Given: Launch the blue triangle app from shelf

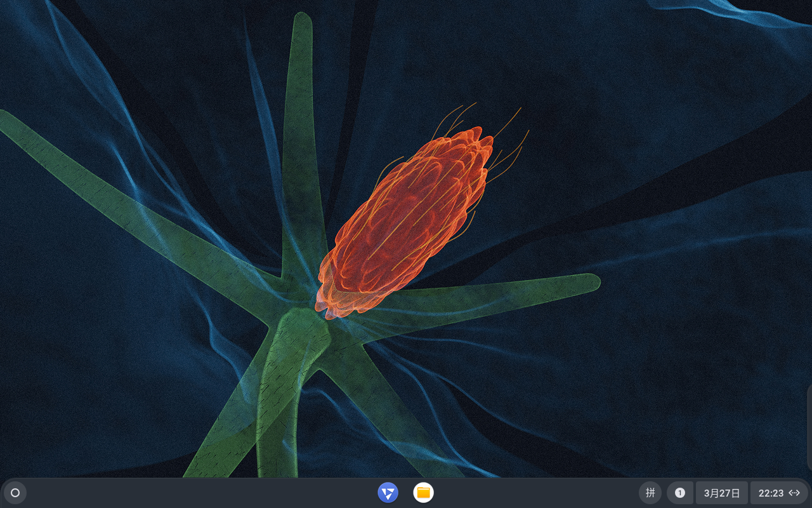Looking at the screenshot, I should click(x=388, y=493).
